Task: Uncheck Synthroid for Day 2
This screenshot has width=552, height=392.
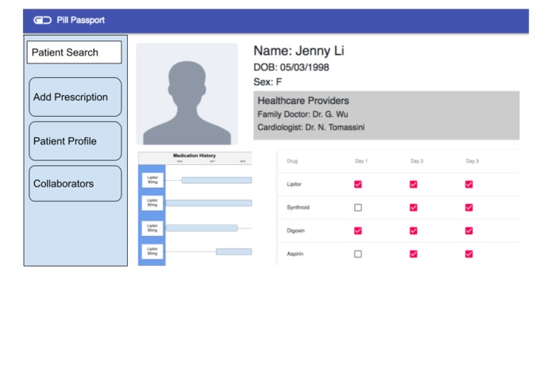Action: tap(414, 207)
